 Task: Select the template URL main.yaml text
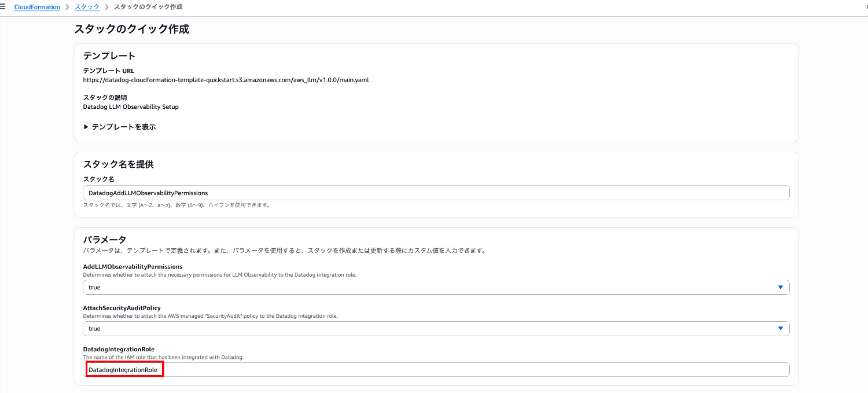pos(226,80)
